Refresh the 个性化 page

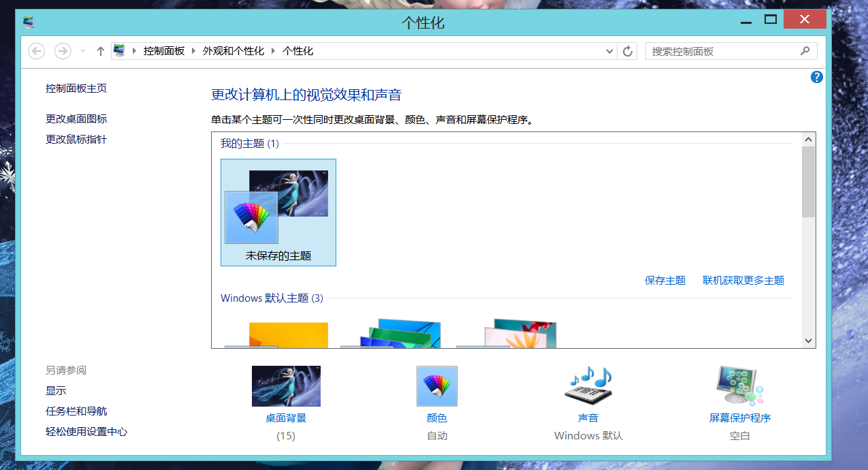point(628,51)
